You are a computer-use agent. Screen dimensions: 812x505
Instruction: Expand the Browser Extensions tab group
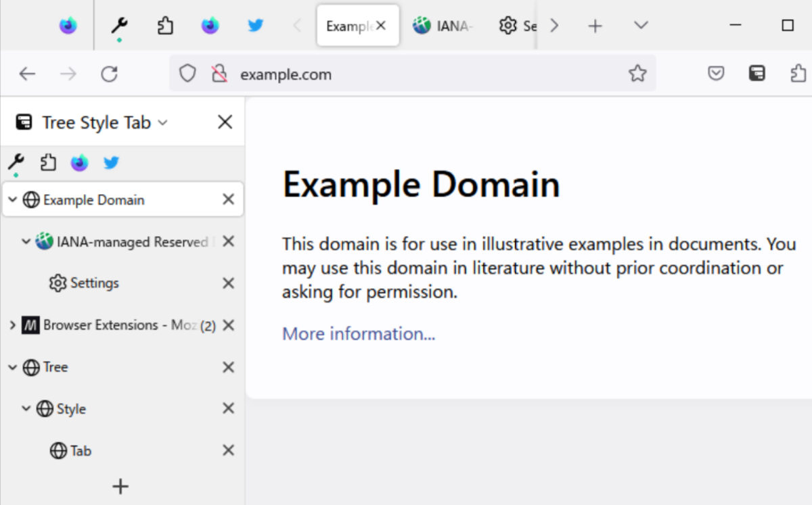pyautogui.click(x=12, y=325)
